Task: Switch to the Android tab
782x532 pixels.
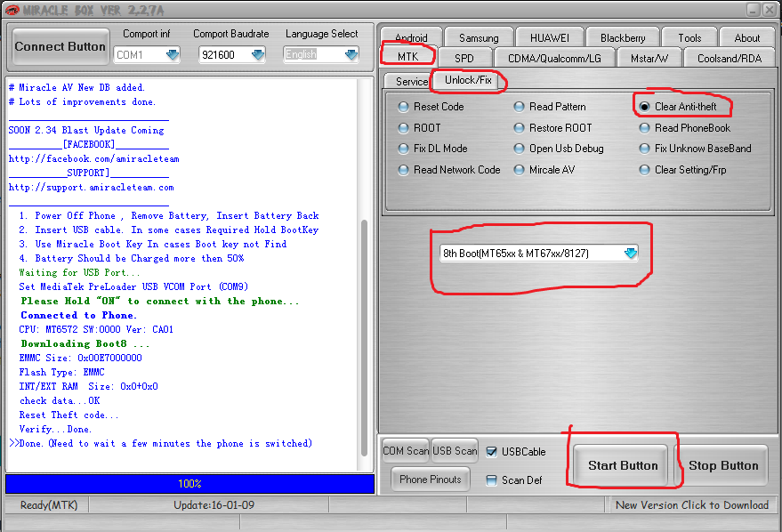Action: [x=411, y=38]
